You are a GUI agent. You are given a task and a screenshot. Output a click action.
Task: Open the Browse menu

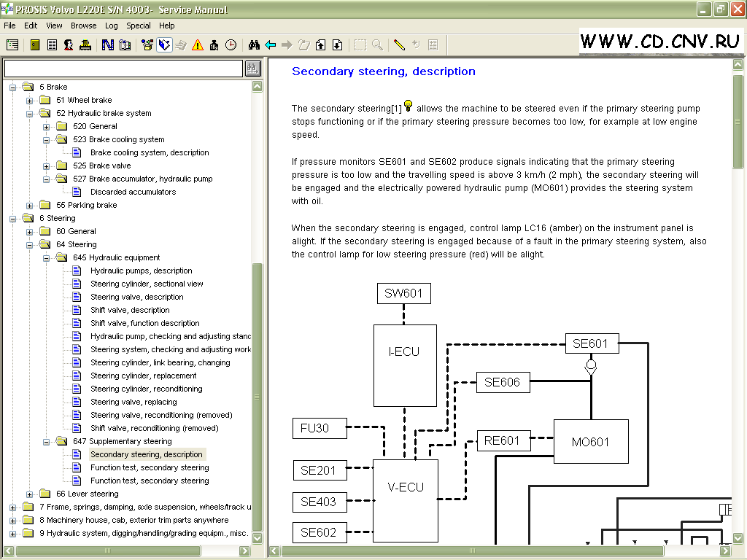83,26
